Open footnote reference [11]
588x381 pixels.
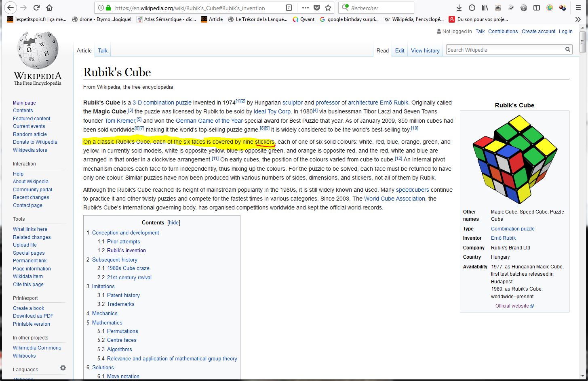point(215,158)
